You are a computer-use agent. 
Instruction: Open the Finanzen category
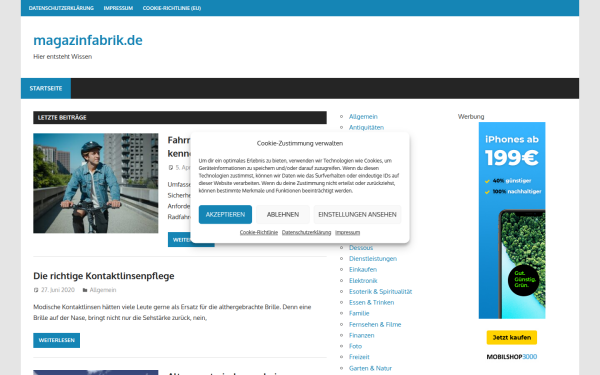pos(362,335)
